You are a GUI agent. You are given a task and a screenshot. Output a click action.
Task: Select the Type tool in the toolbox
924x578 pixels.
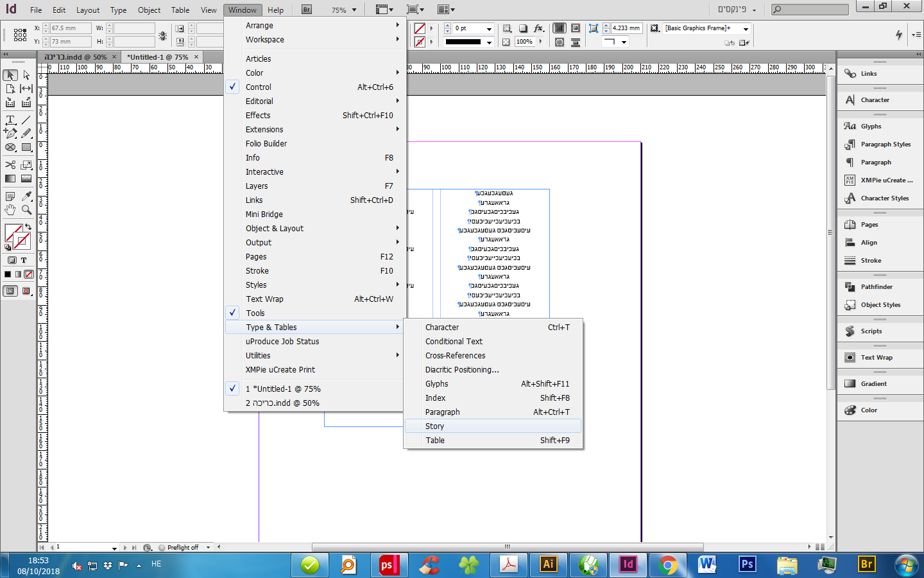(x=10, y=120)
